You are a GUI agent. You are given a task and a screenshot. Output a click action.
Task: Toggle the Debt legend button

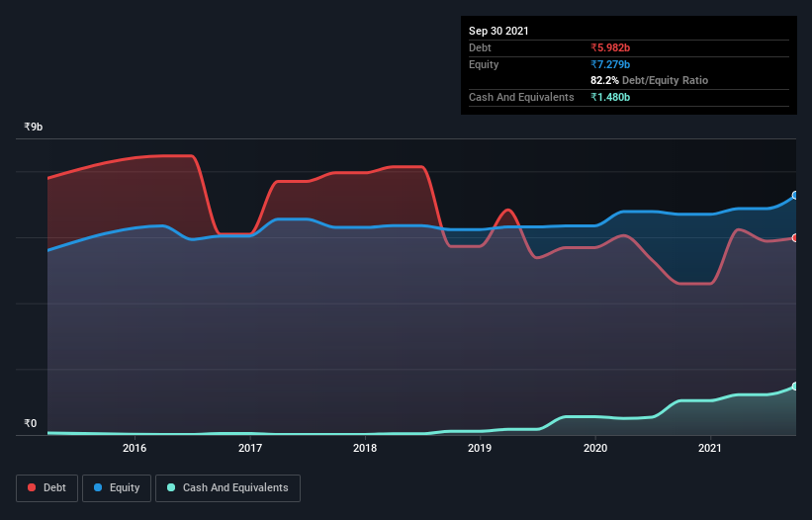(47, 488)
